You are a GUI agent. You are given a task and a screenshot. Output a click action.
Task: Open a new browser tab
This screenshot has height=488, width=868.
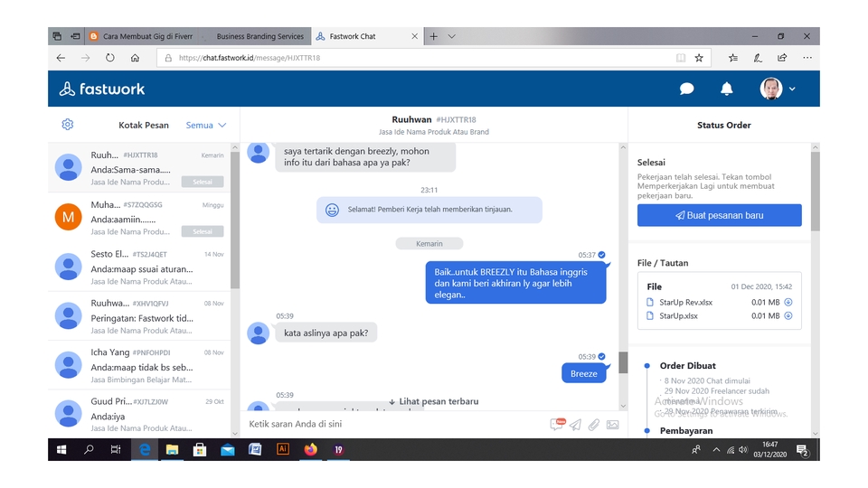434,36
